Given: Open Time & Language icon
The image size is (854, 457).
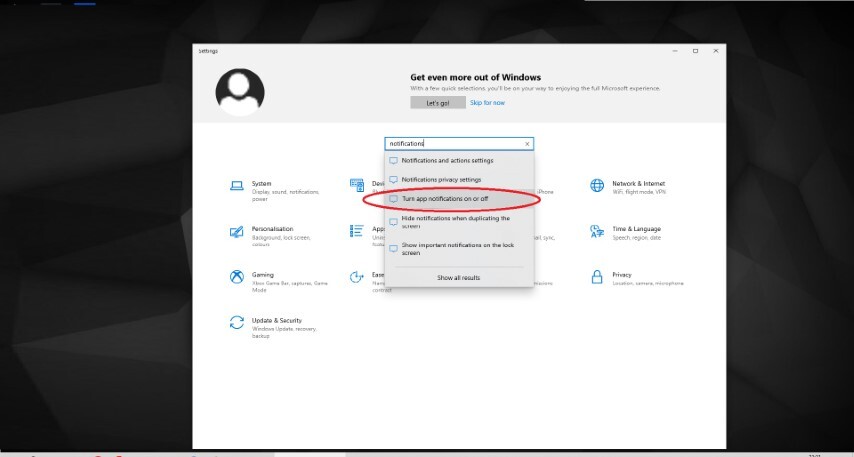Looking at the screenshot, I should pos(597,231).
